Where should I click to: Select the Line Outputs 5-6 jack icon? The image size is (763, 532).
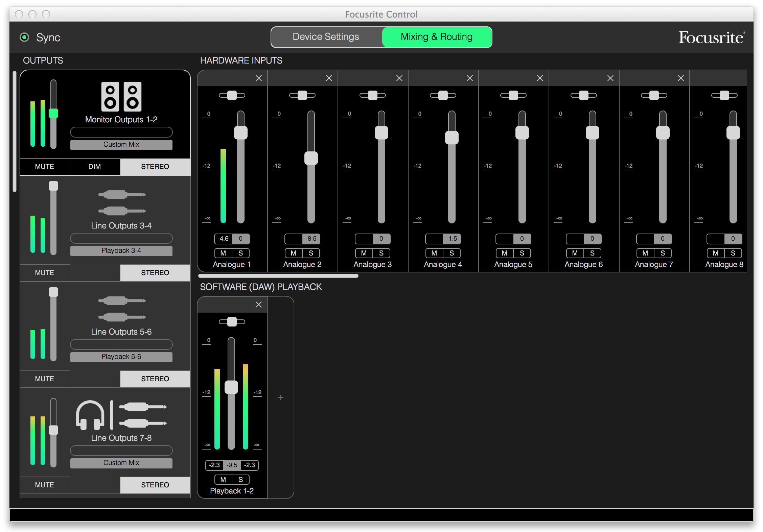(121, 309)
